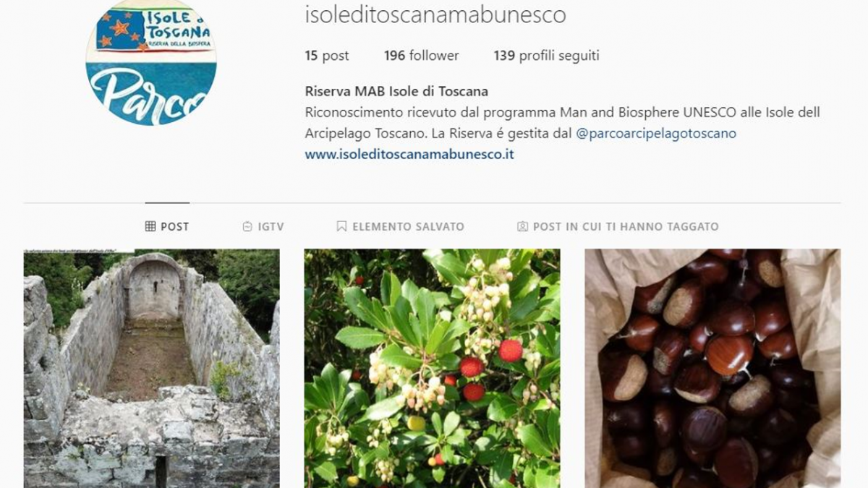Open the Isole di Toscana profile picture
Viewport: 868px width, 488px height.
pos(151,63)
